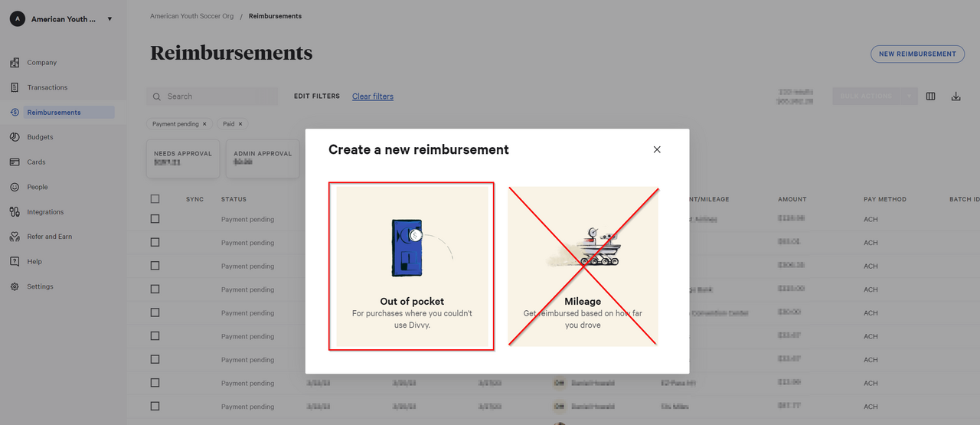
Task: Check the first Payment pending row checkbox
Action: (155, 219)
